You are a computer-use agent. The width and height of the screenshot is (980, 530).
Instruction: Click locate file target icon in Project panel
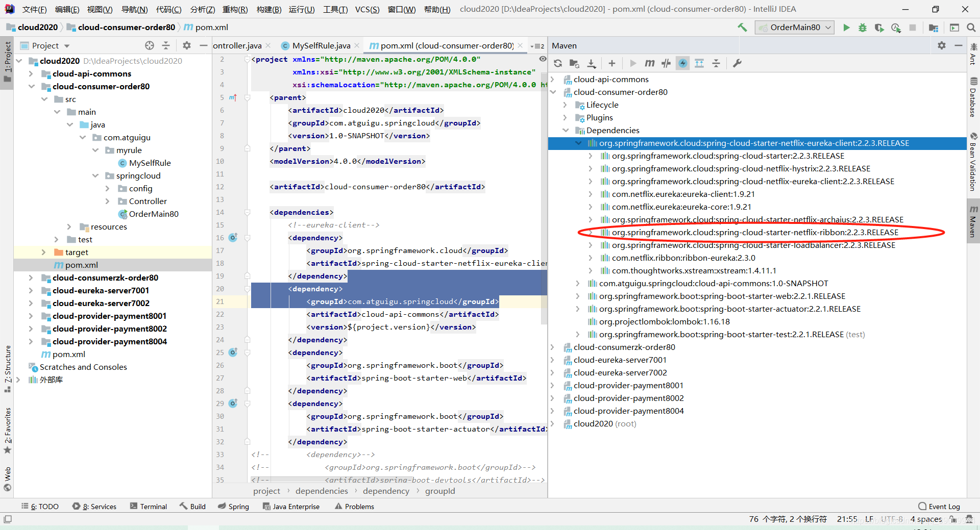[150, 45]
